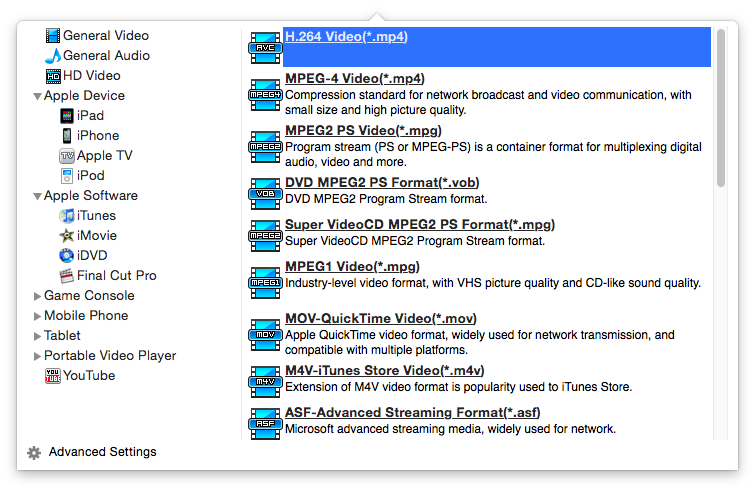Viewport: 755px width, 491px height.
Task: Expand the Portable Video Player category
Action: point(37,356)
